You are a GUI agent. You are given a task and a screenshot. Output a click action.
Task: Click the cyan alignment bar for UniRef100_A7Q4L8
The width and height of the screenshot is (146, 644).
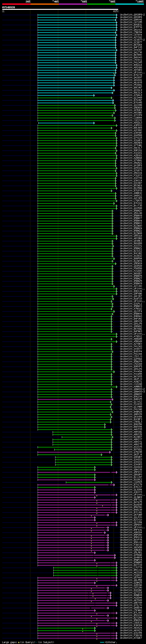[x=66, y=95]
